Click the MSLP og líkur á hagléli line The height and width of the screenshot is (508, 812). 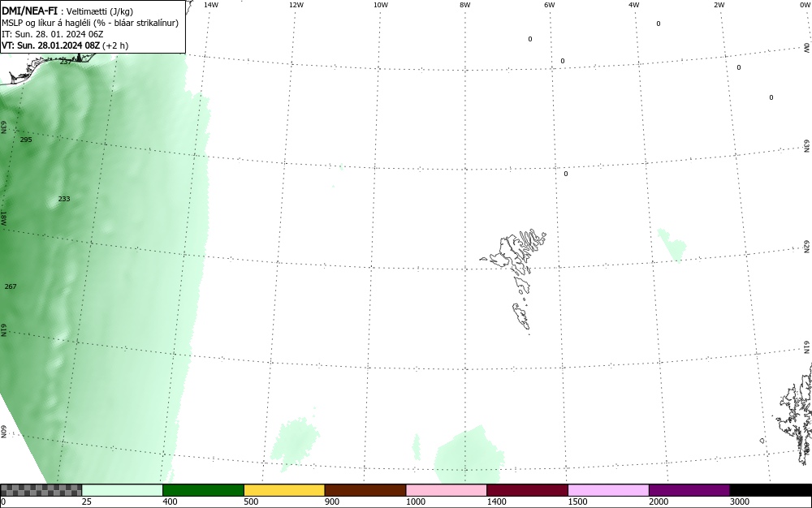click(x=90, y=23)
